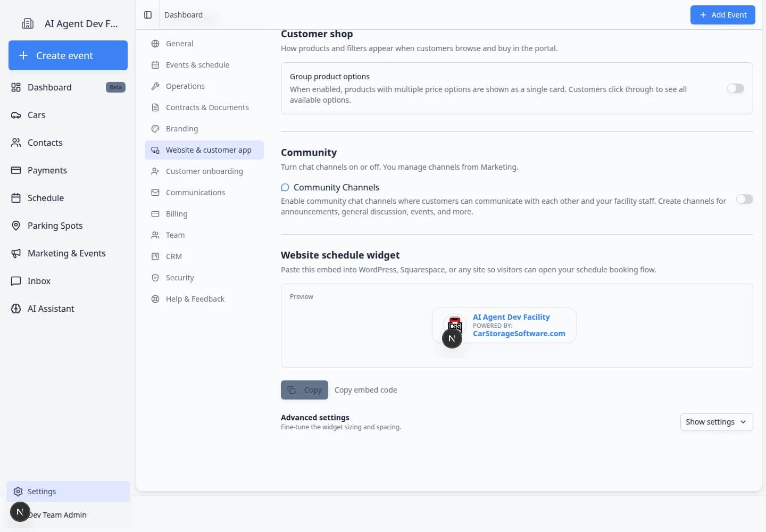Click the Branding palette icon
766x532 pixels.
155,129
